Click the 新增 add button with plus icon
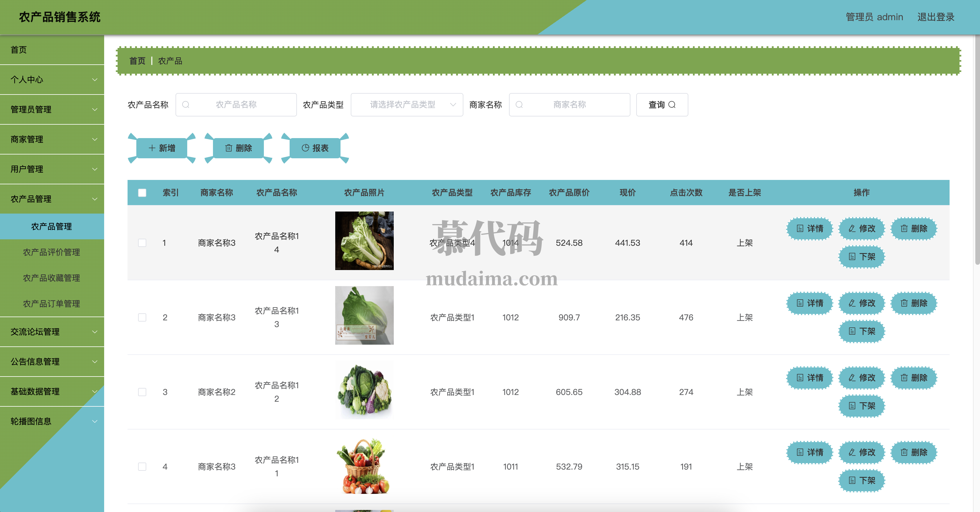The image size is (980, 512). [x=162, y=148]
